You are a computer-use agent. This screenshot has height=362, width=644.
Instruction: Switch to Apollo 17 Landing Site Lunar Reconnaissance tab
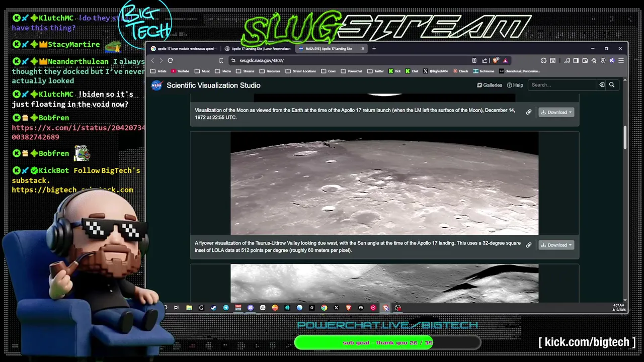coord(258,49)
